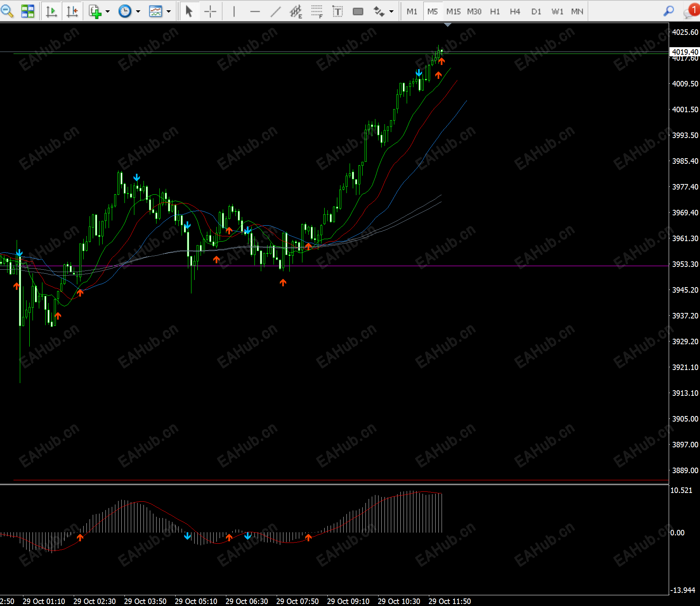Click the 29 Oct 07:50 time label
The height and width of the screenshot is (606, 700).
(298, 601)
